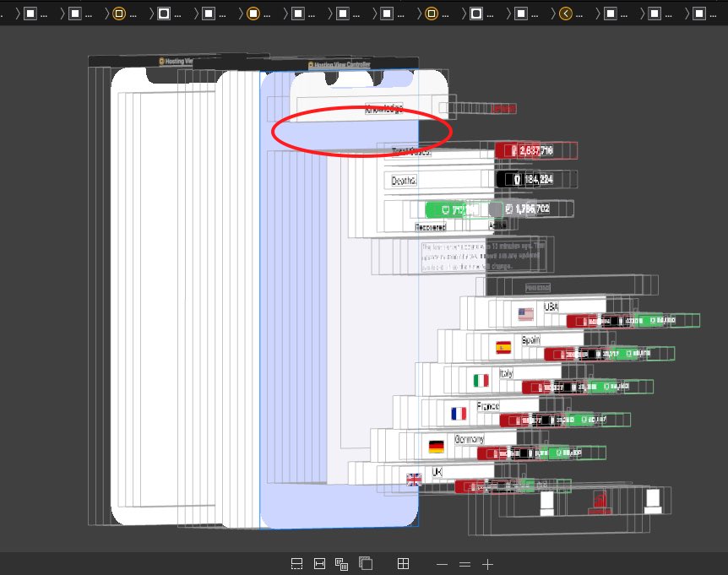Toggle the bracketed-rectangle spacing control in the toolbar

(x=319, y=563)
